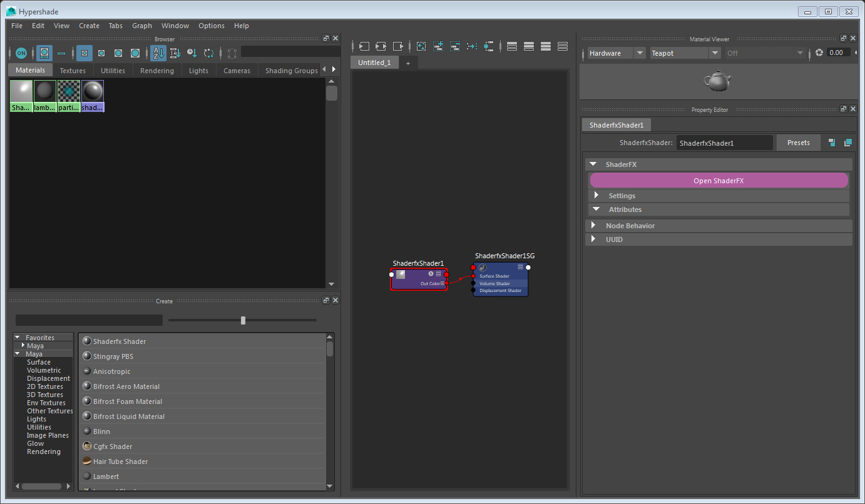The width and height of the screenshot is (865, 504).
Task: Add selected nodes to graph
Action: tap(438, 46)
